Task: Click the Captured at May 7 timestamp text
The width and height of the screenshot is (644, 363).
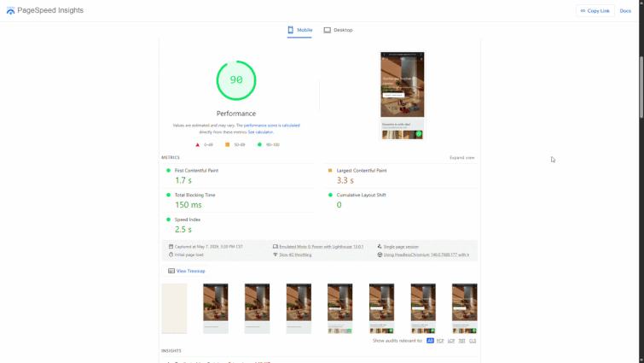Action: tap(209, 247)
